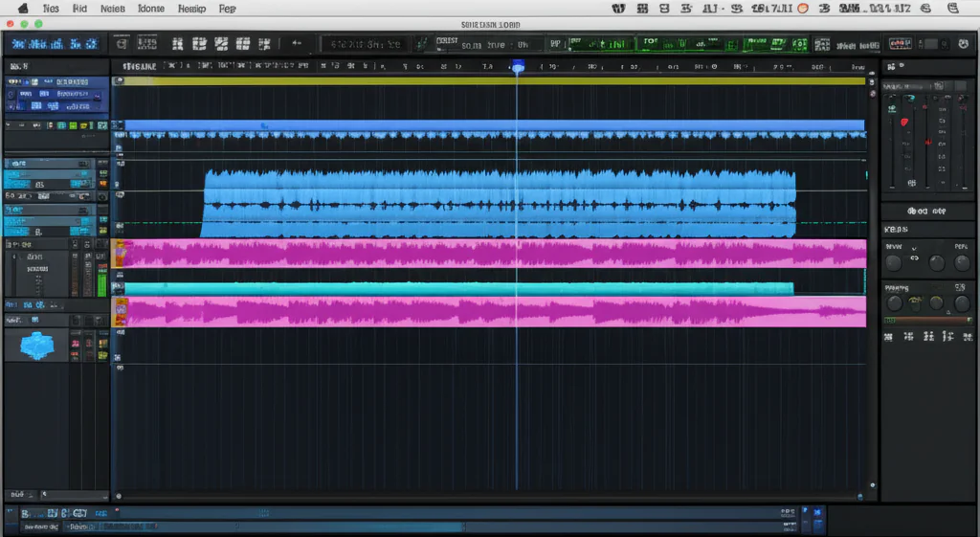This screenshot has height=537, width=980.
Task: Open the Apple menu
Action: [x=23, y=8]
